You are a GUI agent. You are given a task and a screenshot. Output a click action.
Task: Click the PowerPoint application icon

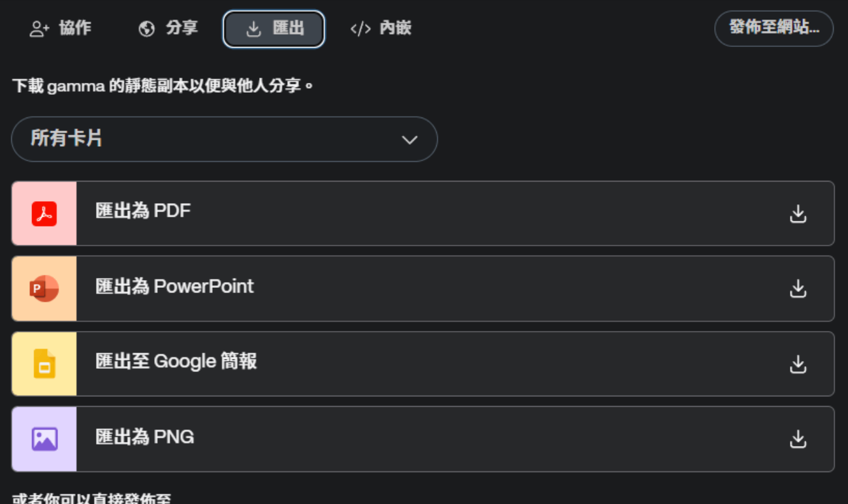click(x=44, y=288)
